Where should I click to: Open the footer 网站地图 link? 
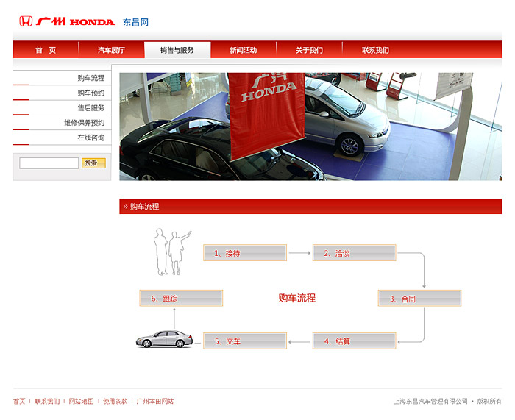81,401
